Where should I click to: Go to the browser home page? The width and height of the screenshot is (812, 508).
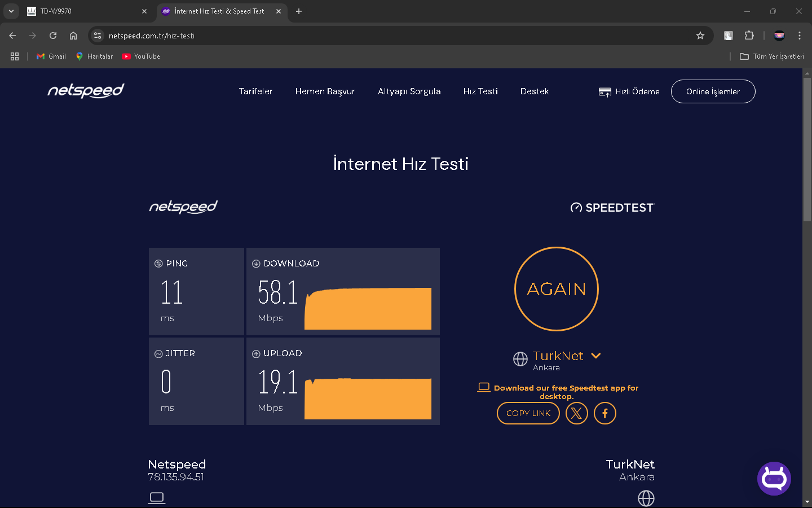(x=73, y=36)
